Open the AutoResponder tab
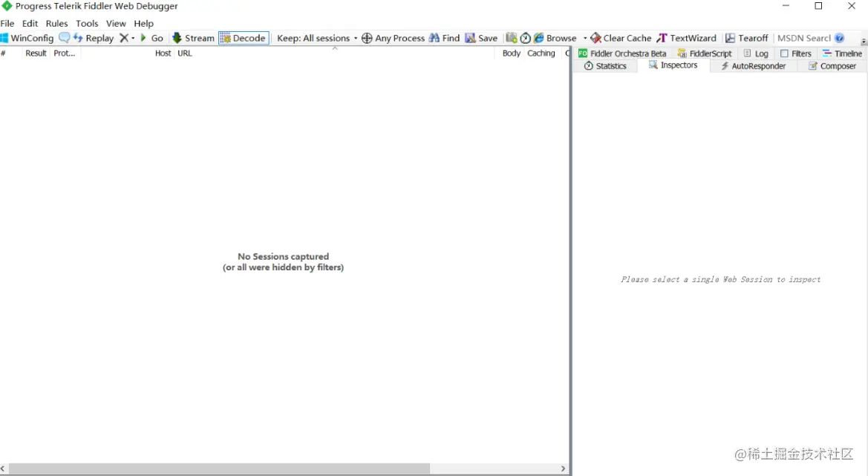868x476 pixels. tap(753, 66)
